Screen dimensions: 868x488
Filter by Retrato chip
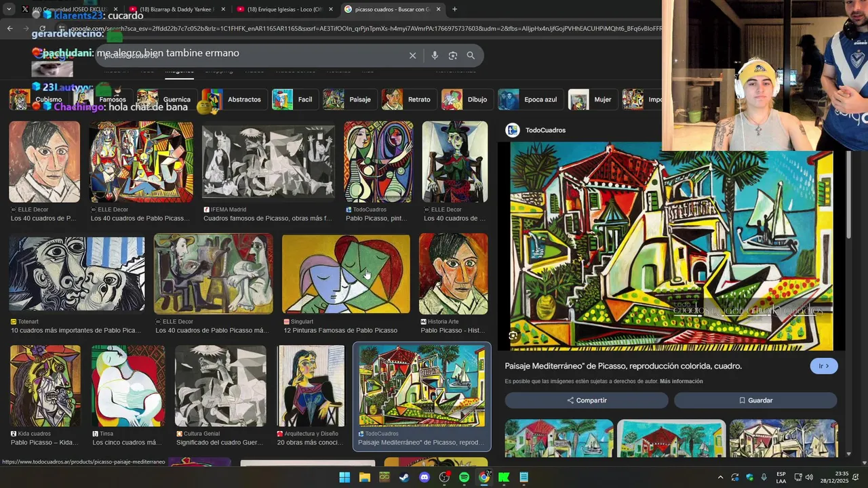(x=408, y=100)
